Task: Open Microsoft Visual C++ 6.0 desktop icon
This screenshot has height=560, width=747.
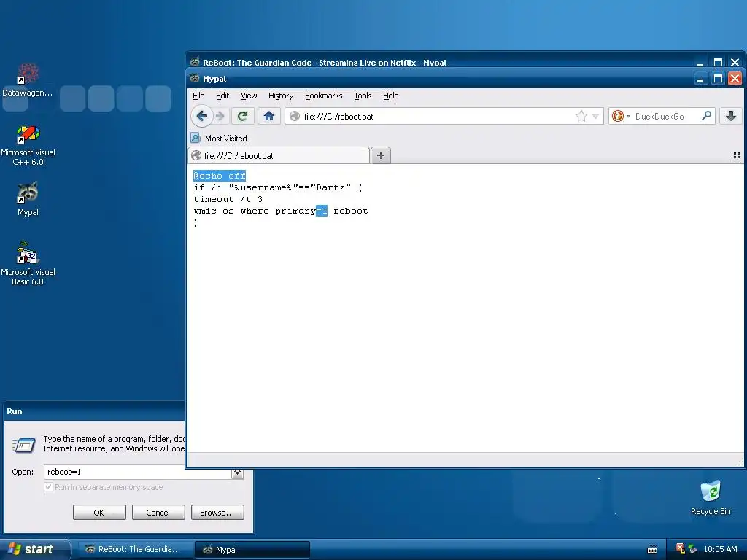Action: pyautogui.click(x=28, y=145)
